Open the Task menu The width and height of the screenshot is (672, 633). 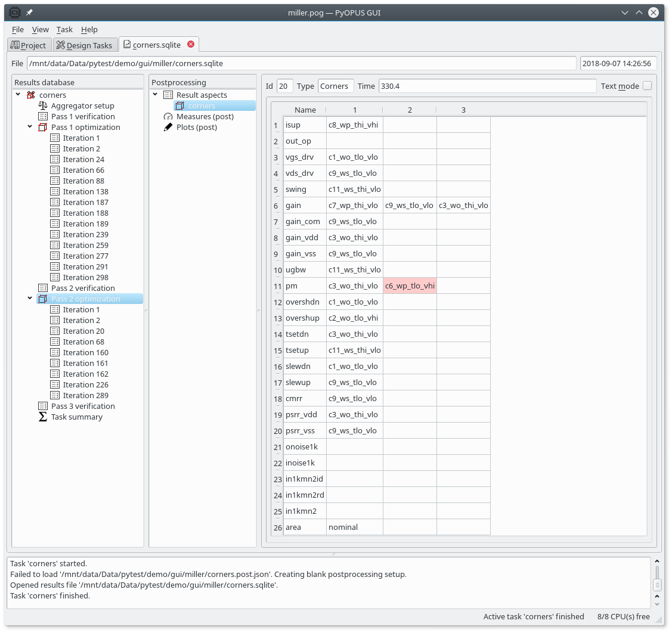click(x=64, y=29)
